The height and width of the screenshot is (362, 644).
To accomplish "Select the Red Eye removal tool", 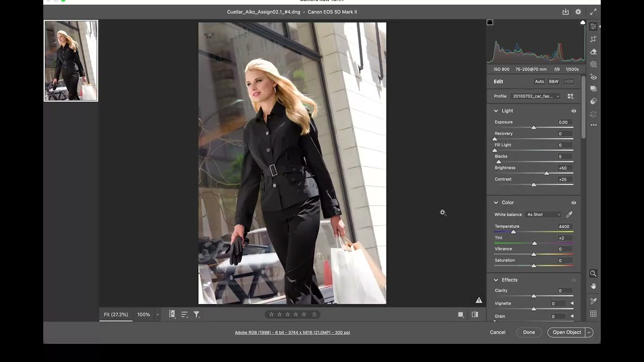I will click(593, 77).
